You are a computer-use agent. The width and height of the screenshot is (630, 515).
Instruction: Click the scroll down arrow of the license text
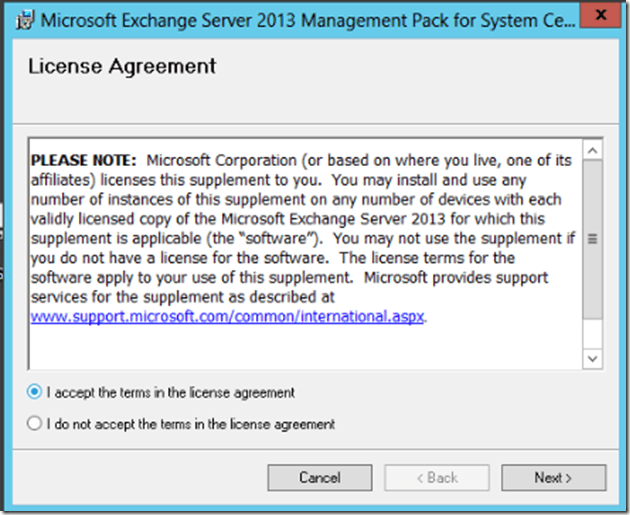tap(591, 357)
